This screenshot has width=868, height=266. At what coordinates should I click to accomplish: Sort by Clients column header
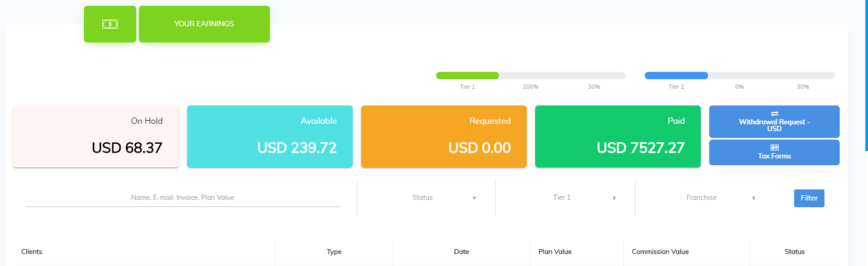point(32,252)
